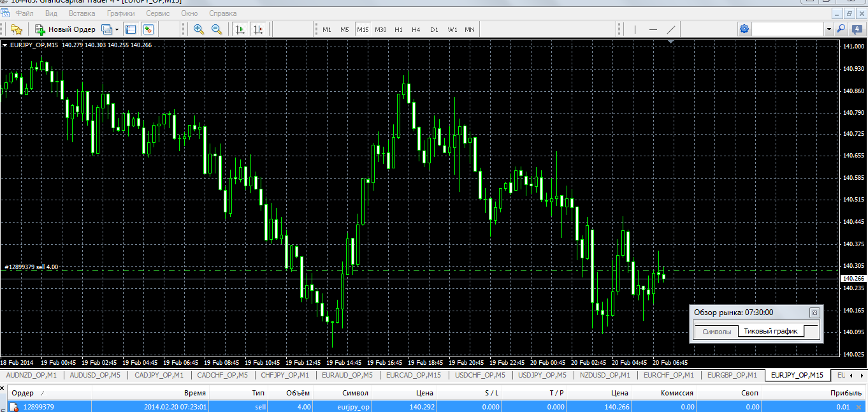Open the chat notifications icon showing 4
868x412 pixels.
(x=857, y=29)
